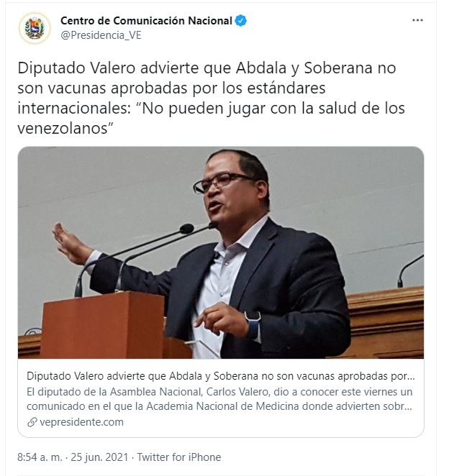Click the wooden podium in the photo
Image resolution: width=449 pixels, height=476 pixels.
[104, 325]
